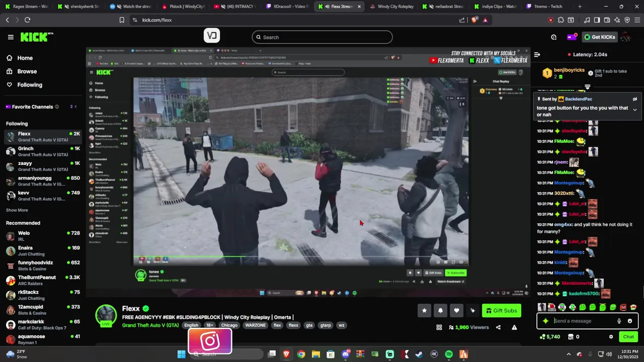Reload the page
Screen dimensions: 644x362
(x=27, y=20)
